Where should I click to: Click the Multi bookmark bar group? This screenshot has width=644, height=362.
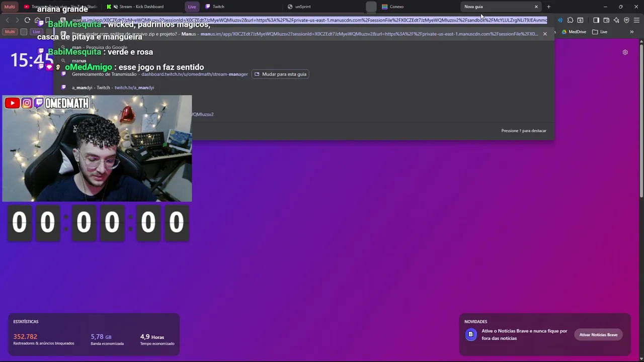coord(10,32)
